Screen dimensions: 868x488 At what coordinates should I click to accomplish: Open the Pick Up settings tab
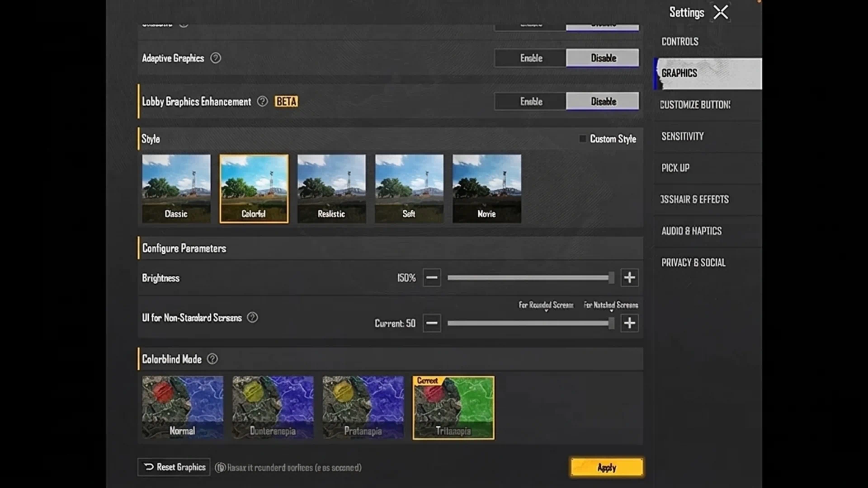point(708,168)
